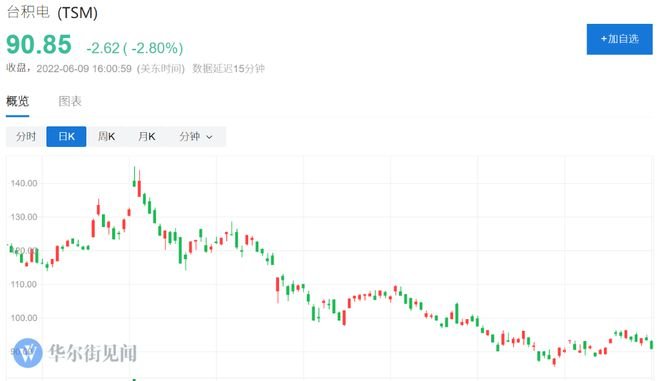Click the 110.00 price axis label
The height and width of the screenshot is (381, 660).
coord(24,284)
